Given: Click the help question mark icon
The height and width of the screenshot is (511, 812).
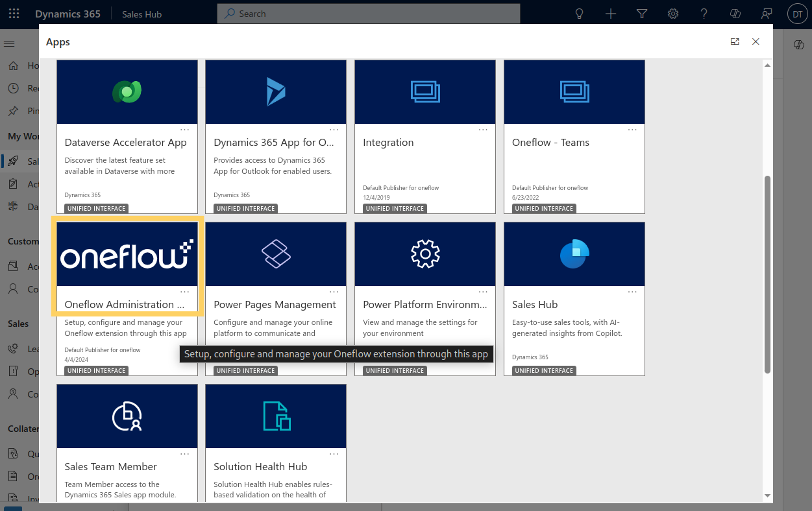Looking at the screenshot, I should click(704, 14).
